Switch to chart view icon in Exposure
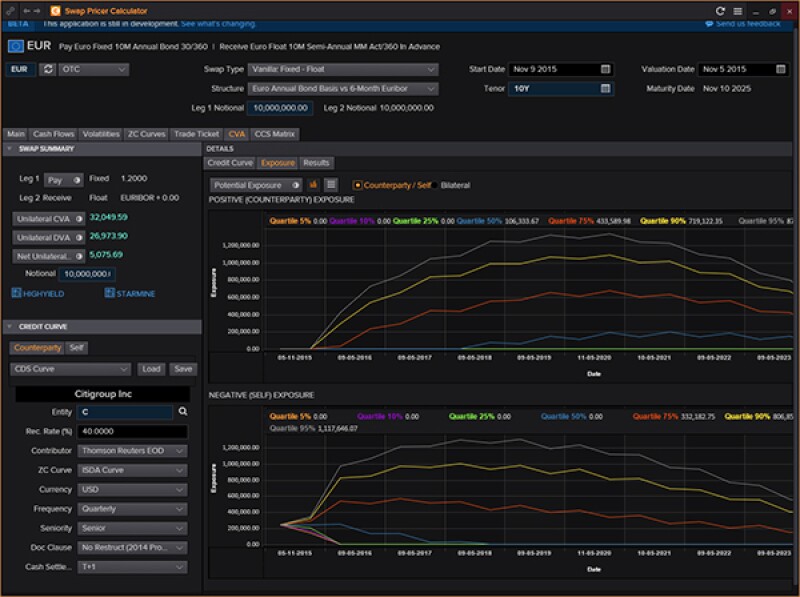This screenshot has width=800, height=597. point(313,185)
